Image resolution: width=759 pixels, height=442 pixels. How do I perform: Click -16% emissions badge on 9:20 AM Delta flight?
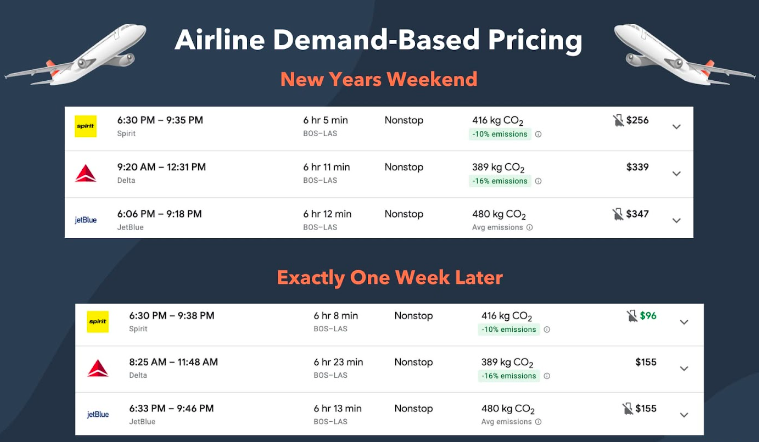click(x=500, y=181)
